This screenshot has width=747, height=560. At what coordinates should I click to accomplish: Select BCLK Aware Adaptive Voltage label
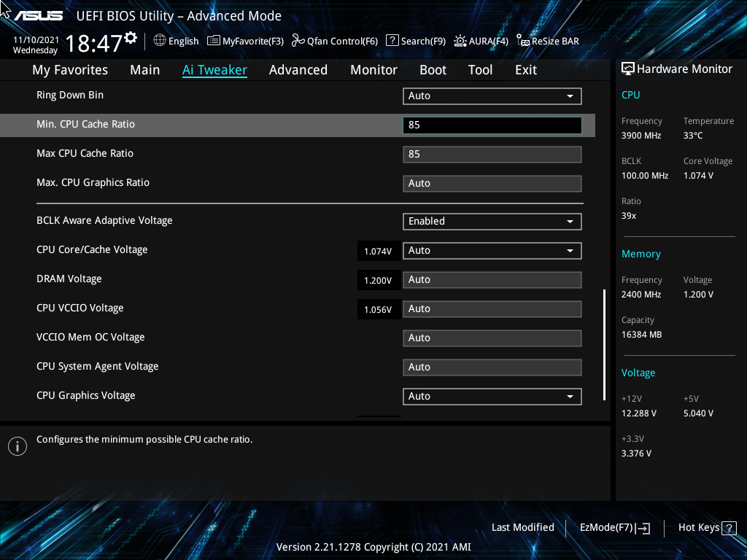click(x=104, y=220)
